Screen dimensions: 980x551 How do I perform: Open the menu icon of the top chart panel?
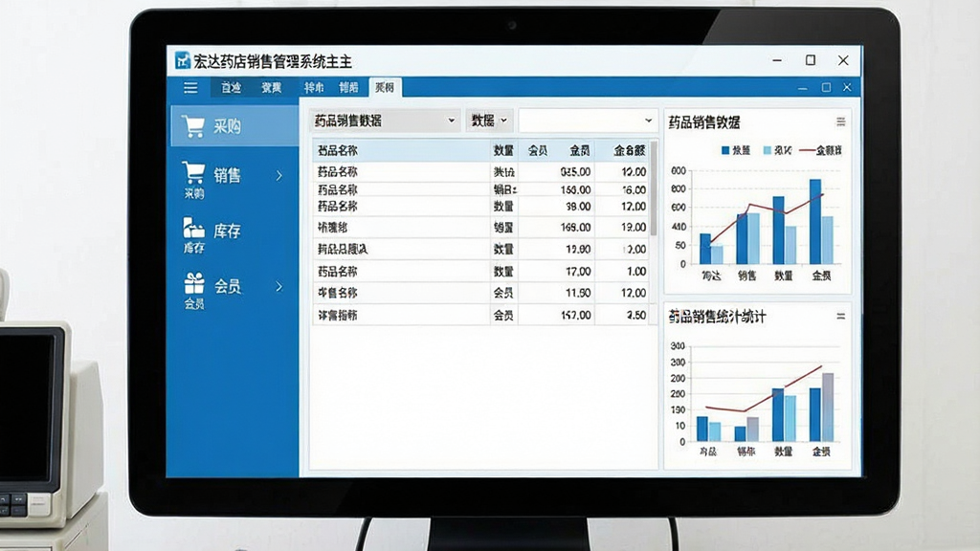(840, 121)
